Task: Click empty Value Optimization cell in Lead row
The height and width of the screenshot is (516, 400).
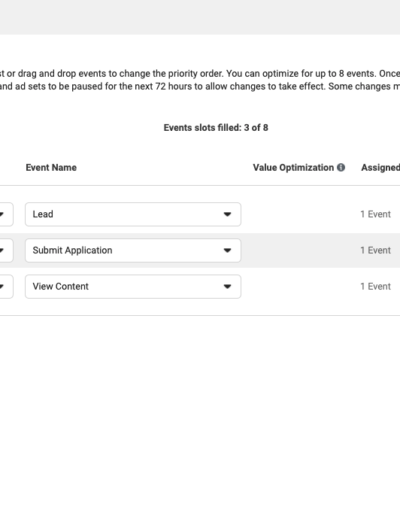Action: point(299,214)
